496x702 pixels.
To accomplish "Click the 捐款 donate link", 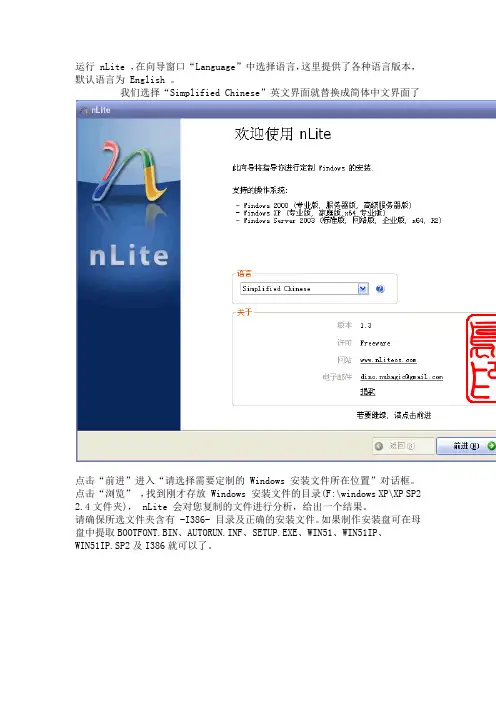I will 368,392.
